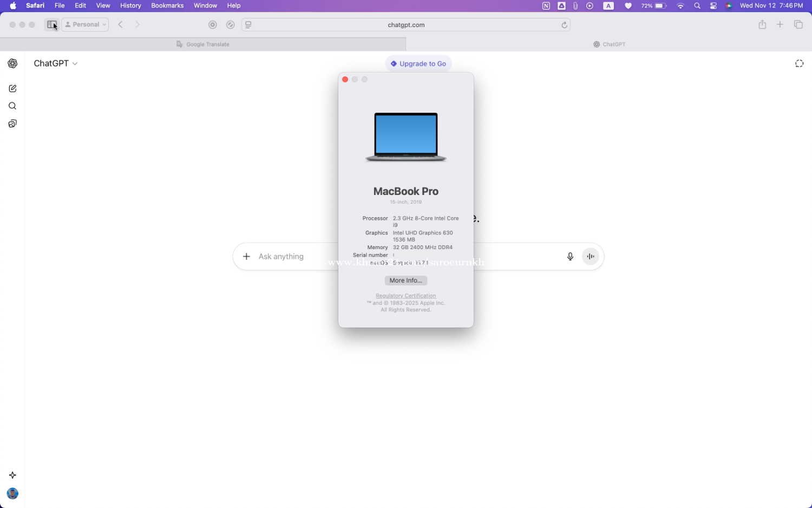812x508 pixels.
Task: Click the More Info... button
Action: point(405,281)
